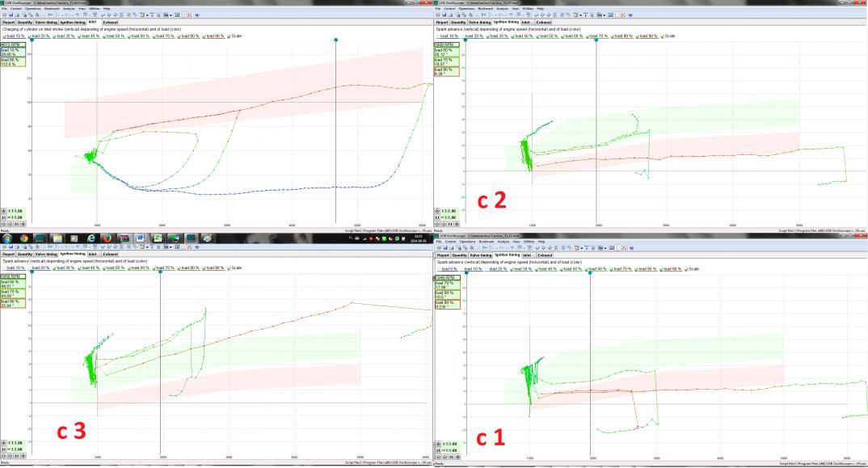Click the first 1:1.00 scale button in the Inlet window
Viewport: 868px width, 468px height.
click(14, 211)
